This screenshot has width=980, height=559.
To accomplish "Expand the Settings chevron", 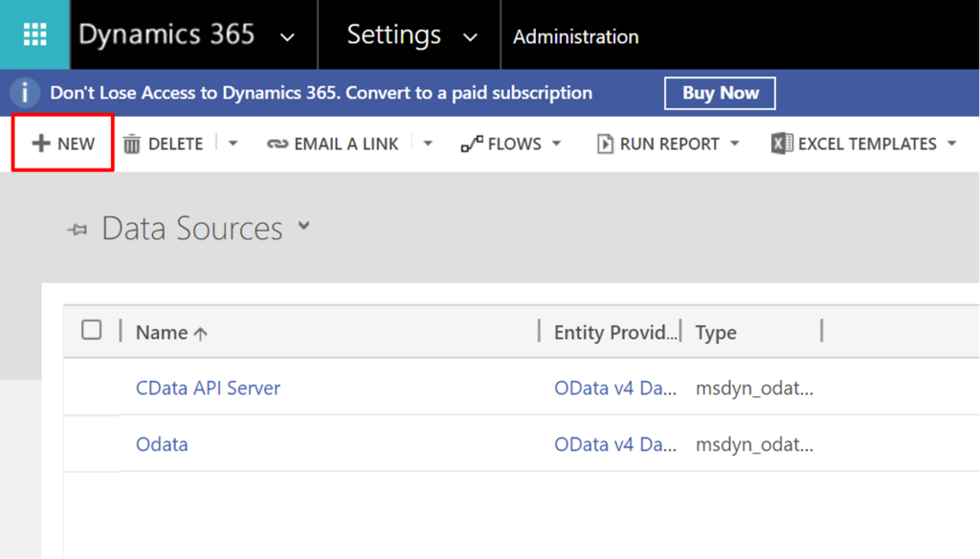I will tap(470, 37).
